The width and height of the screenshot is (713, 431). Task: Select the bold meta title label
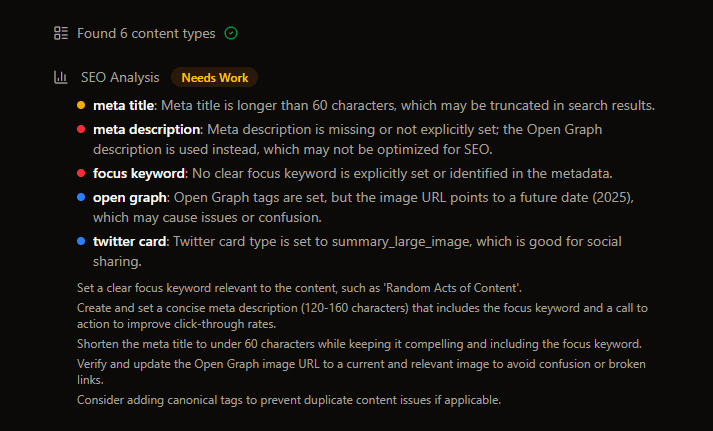[124, 105]
